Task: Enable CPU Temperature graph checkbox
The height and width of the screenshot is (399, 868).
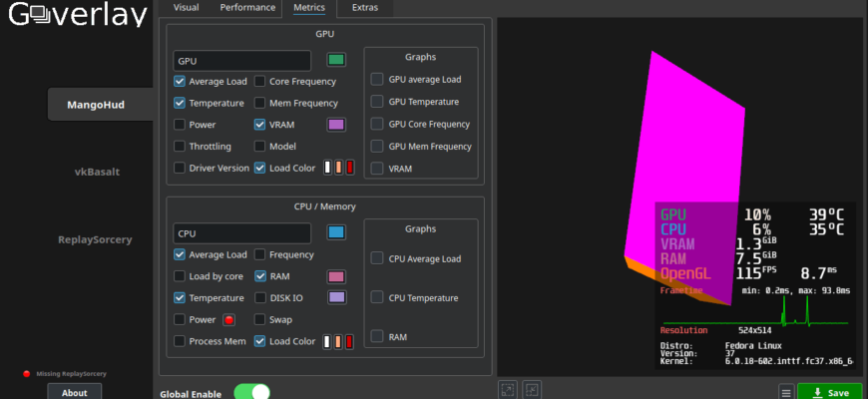Action: (x=377, y=297)
